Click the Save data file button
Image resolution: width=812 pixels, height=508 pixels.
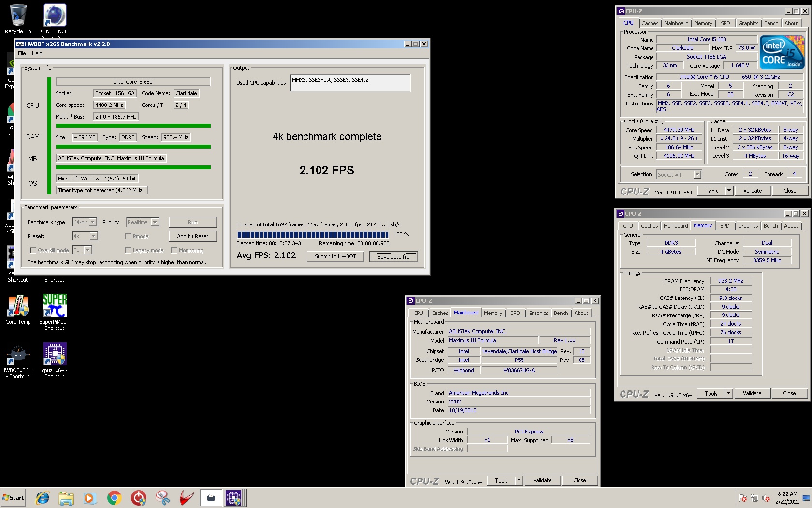coord(393,257)
